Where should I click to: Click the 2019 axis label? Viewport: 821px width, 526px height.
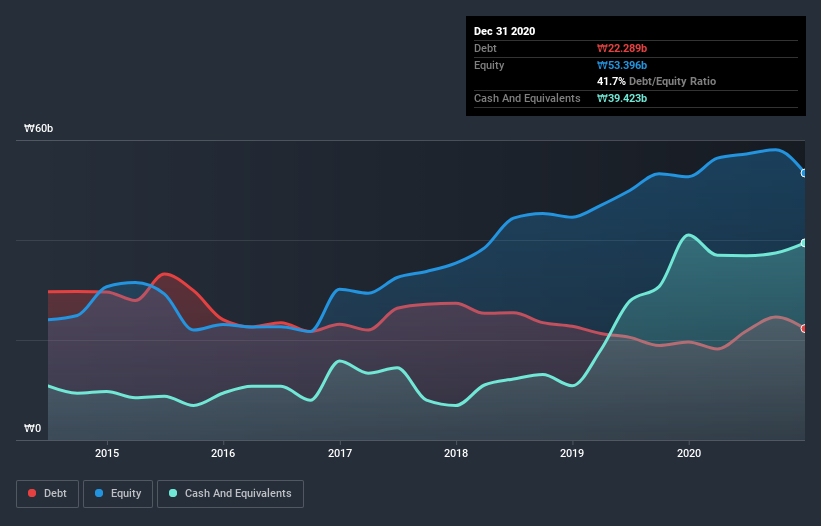click(572, 453)
